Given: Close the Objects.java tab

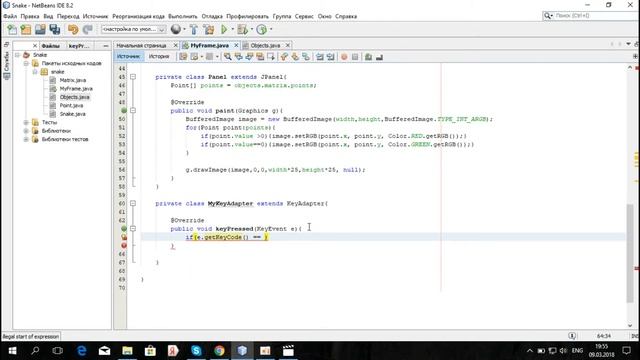Looking at the screenshot, I should pos(288,45).
